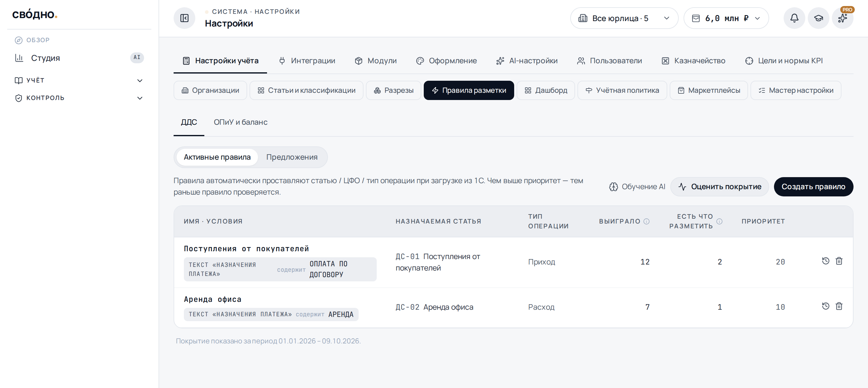The height and width of the screenshot is (388, 868).
Task: Click Оценить покрытие button
Action: [719, 186]
